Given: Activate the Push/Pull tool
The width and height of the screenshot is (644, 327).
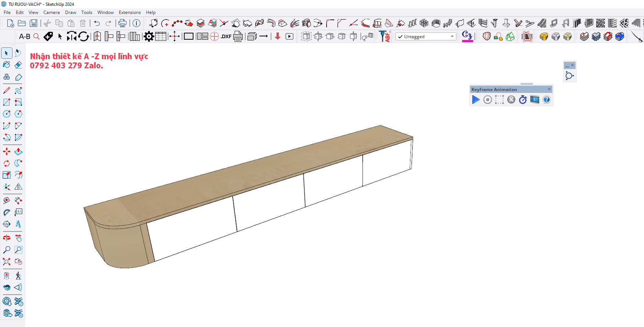Looking at the screenshot, I should pos(18,151).
